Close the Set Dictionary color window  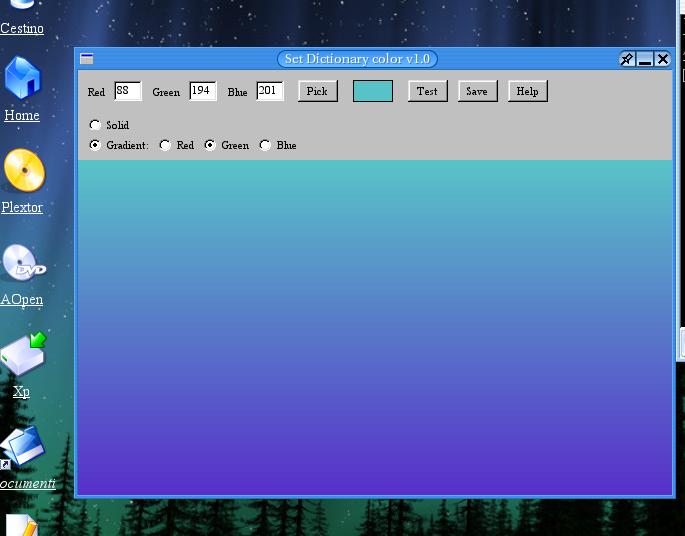[663, 59]
